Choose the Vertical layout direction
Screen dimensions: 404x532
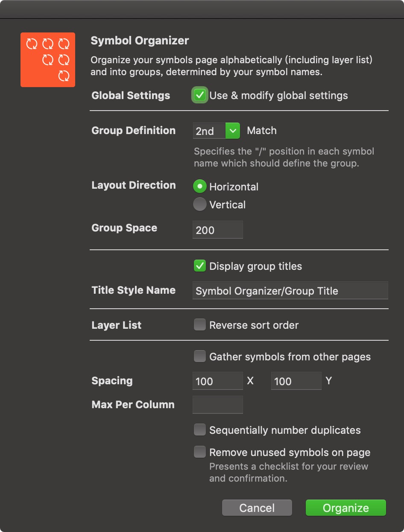[199, 205]
